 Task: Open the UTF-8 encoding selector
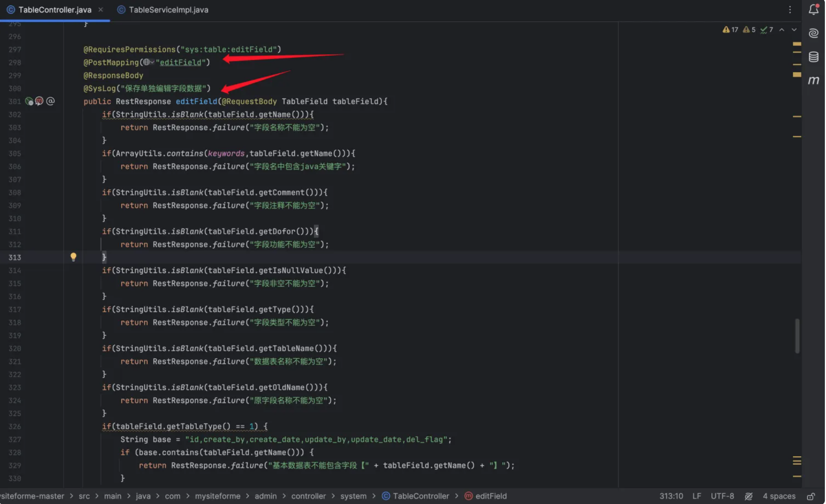tap(722, 496)
